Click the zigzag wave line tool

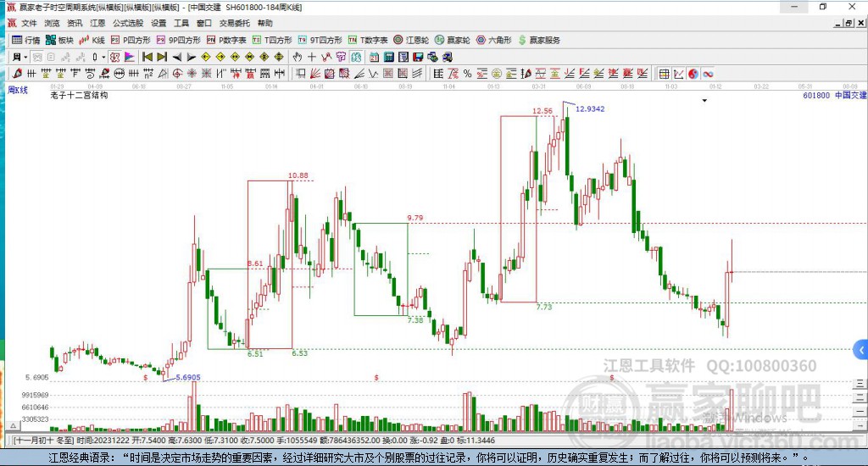coord(374,74)
